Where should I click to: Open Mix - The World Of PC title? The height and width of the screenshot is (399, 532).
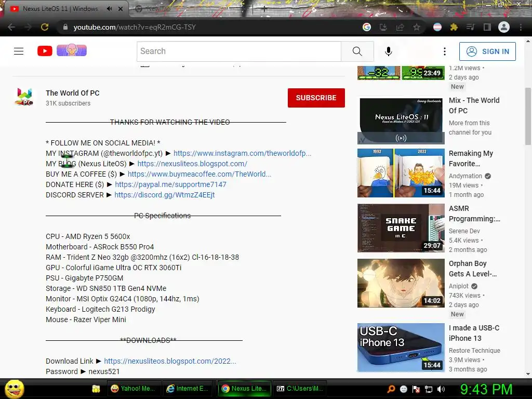474,105
